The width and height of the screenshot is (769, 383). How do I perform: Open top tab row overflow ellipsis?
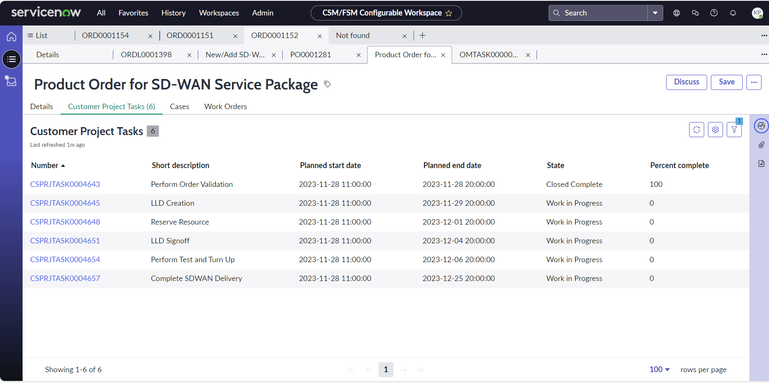pyautogui.click(x=764, y=35)
